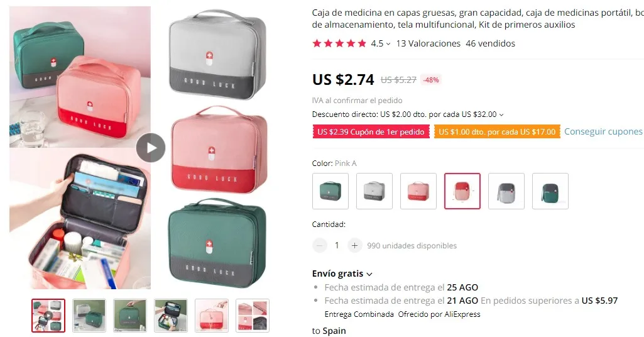Play the product video

151,148
